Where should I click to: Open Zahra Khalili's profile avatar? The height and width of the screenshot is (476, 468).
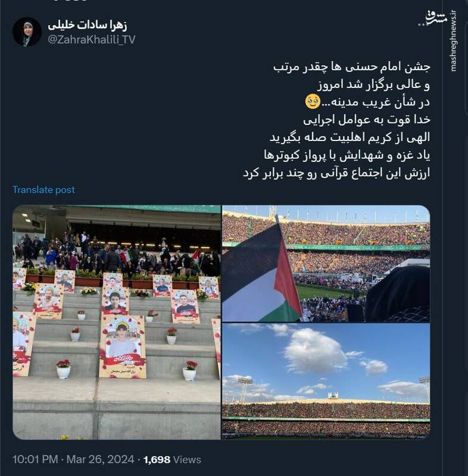coord(27,32)
